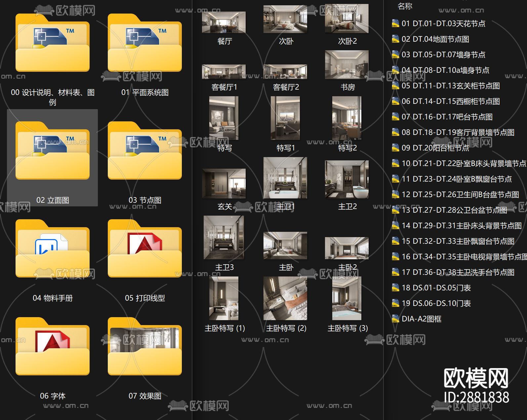Open the 特写2 rendering thumbnail
Viewport: 527px width, 420px height.
(347, 118)
